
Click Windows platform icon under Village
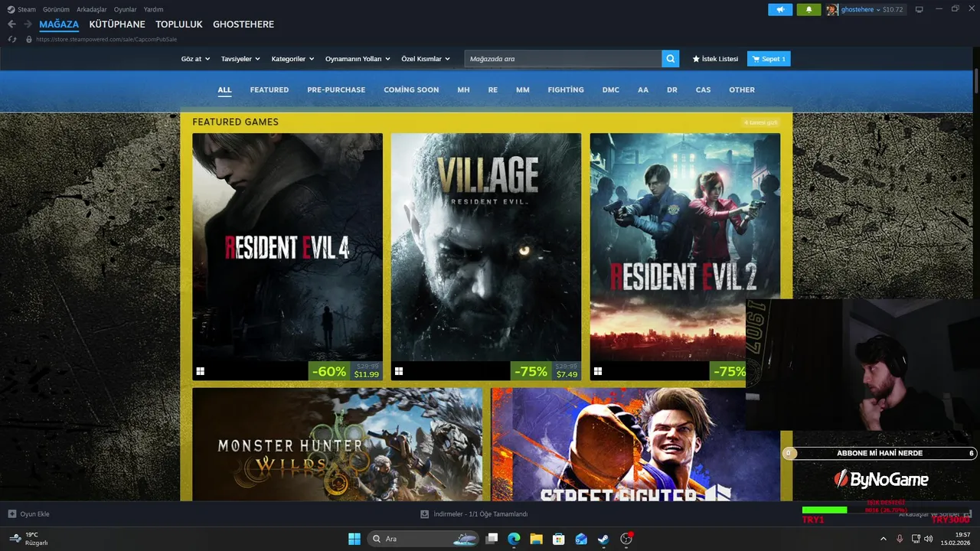[x=399, y=371]
